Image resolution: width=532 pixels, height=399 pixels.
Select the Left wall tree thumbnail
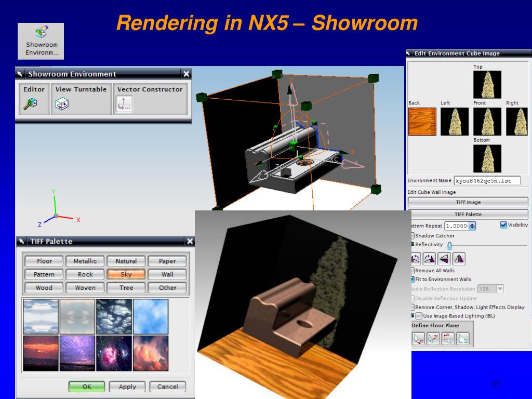[454, 122]
